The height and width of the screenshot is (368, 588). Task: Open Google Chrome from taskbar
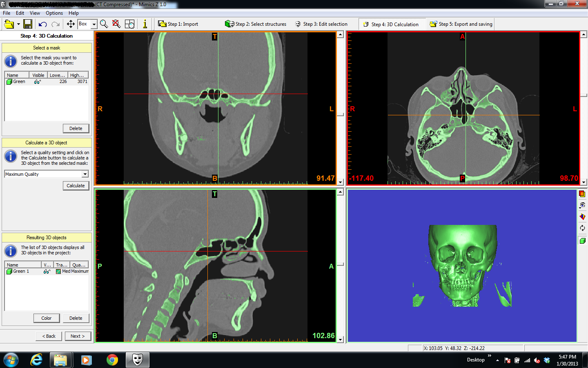pos(112,360)
